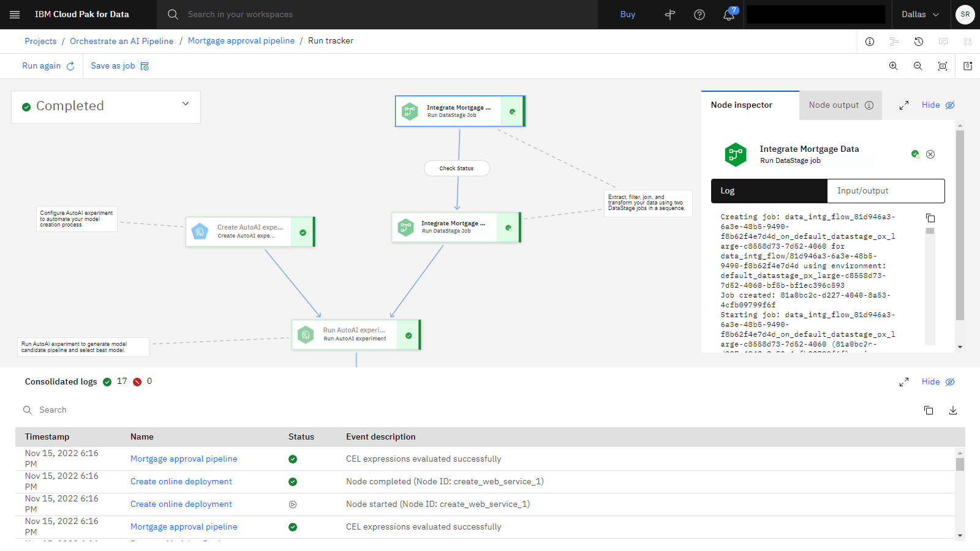The width and height of the screenshot is (980, 551).
Task: Close the Integrate Mortgage Data inspector
Action: pos(930,154)
